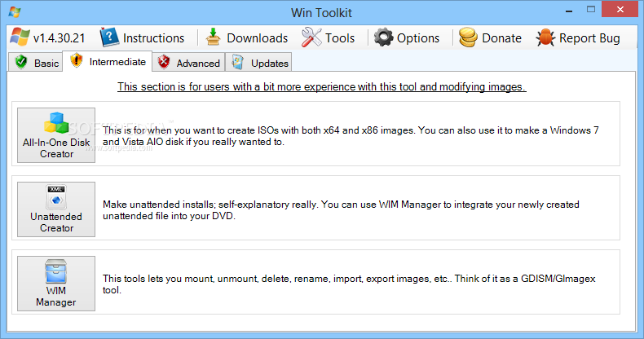This screenshot has width=644, height=339.
Task: Click the Windows flag version icon
Action: click(x=20, y=37)
